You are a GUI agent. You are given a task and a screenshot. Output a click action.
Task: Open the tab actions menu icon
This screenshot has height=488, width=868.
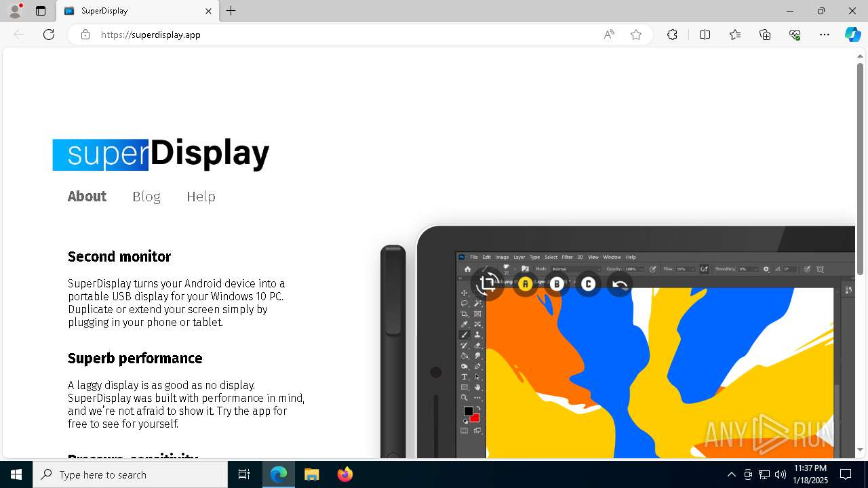point(41,11)
